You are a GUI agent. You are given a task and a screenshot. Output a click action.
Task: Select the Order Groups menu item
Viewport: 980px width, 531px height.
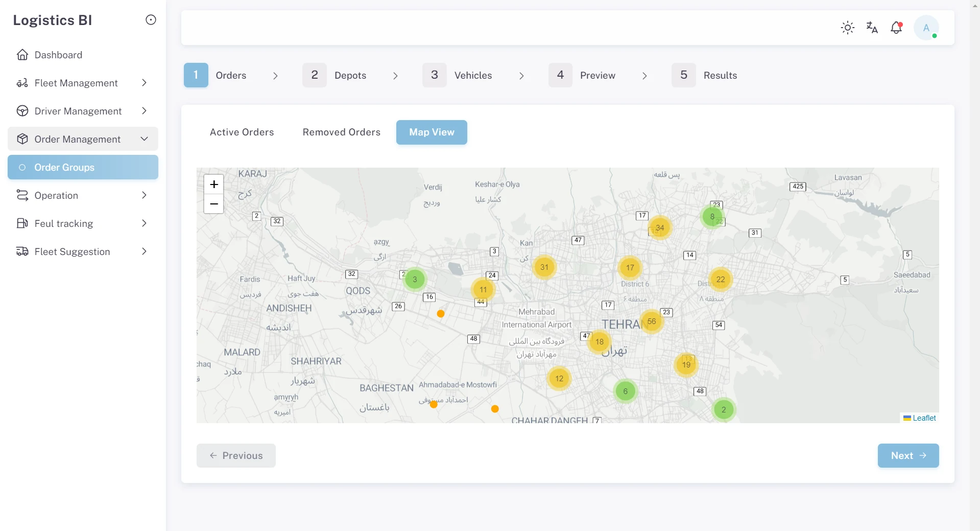pyautogui.click(x=83, y=167)
